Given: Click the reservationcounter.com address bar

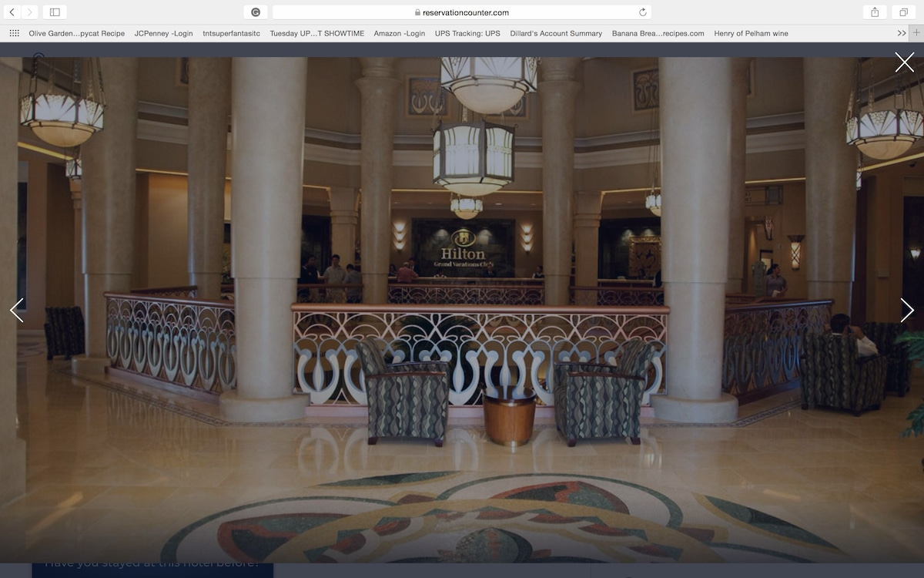Looking at the screenshot, I should pos(462,12).
